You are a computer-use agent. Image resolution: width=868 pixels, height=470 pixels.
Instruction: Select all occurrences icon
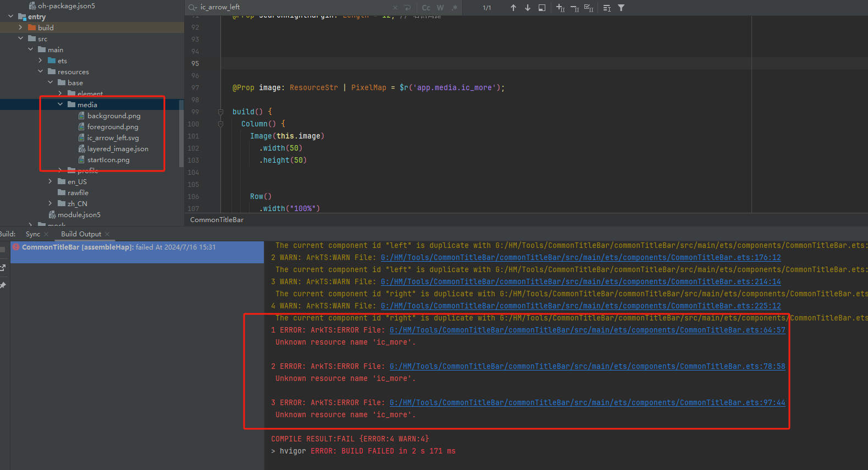pos(589,8)
